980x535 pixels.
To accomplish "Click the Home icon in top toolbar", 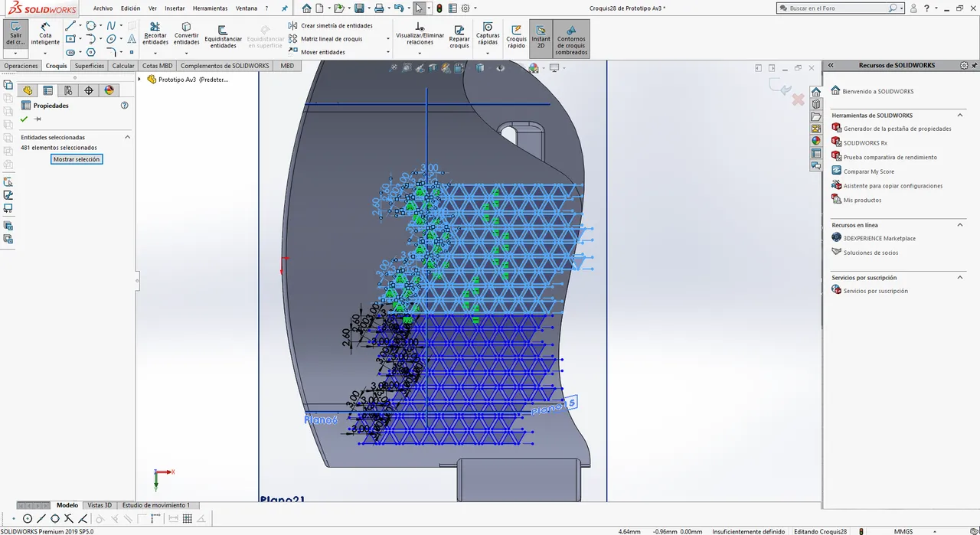I will [x=306, y=8].
